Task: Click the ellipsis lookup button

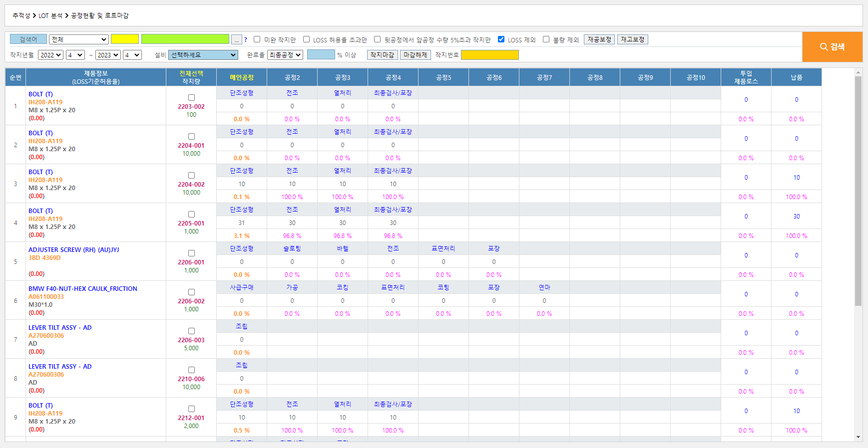Action: click(x=237, y=39)
